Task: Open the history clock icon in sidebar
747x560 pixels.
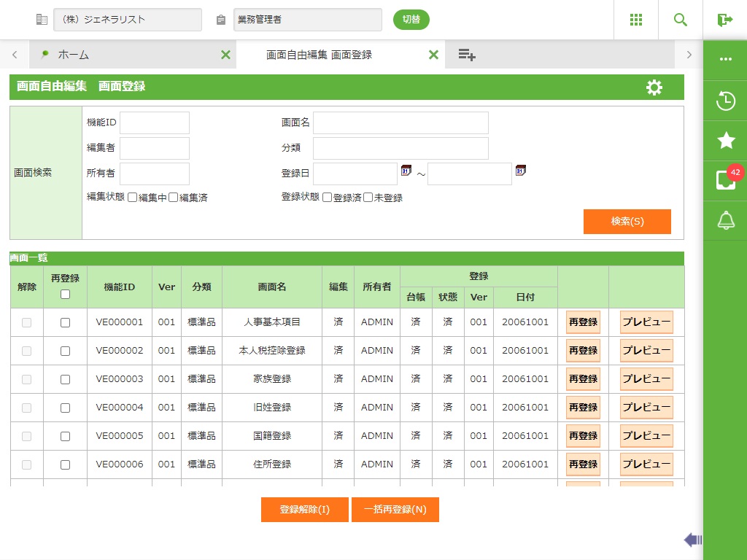Action: (x=725, y=101)
